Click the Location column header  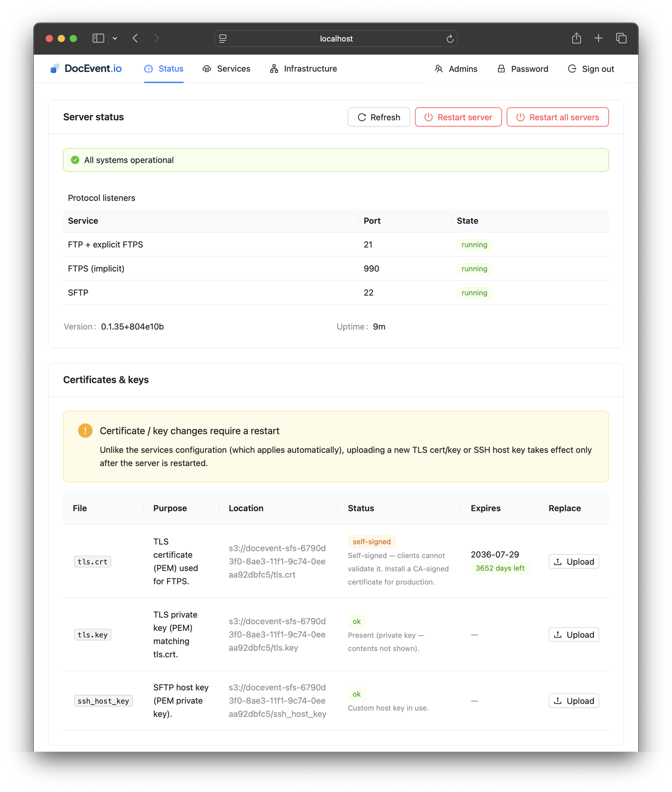pyautogui.click(x=246, y=508)
